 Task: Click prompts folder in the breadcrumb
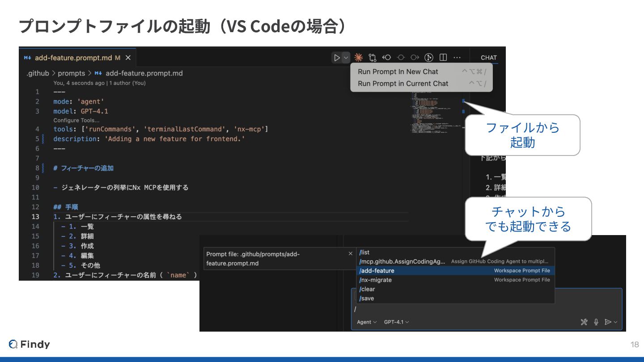71,73
